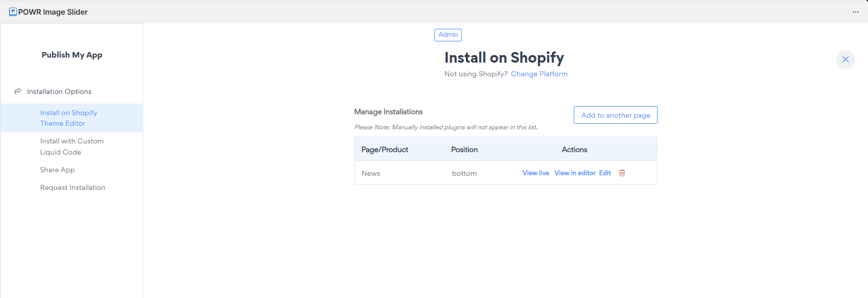Click the POWR Image Slider app icon
Screen dimensions: 868x298
(13, 12)
